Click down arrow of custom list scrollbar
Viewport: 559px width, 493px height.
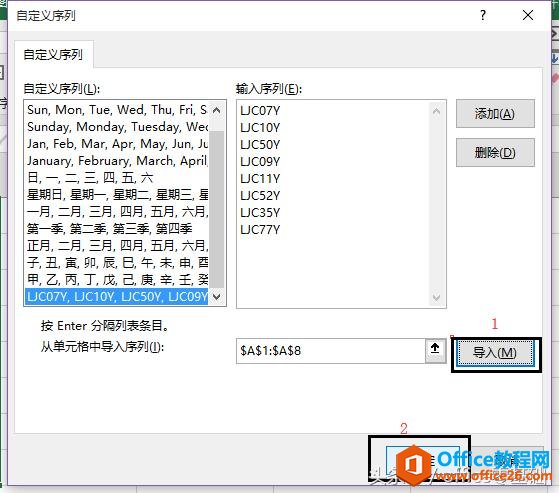click(x=216, y=297)
